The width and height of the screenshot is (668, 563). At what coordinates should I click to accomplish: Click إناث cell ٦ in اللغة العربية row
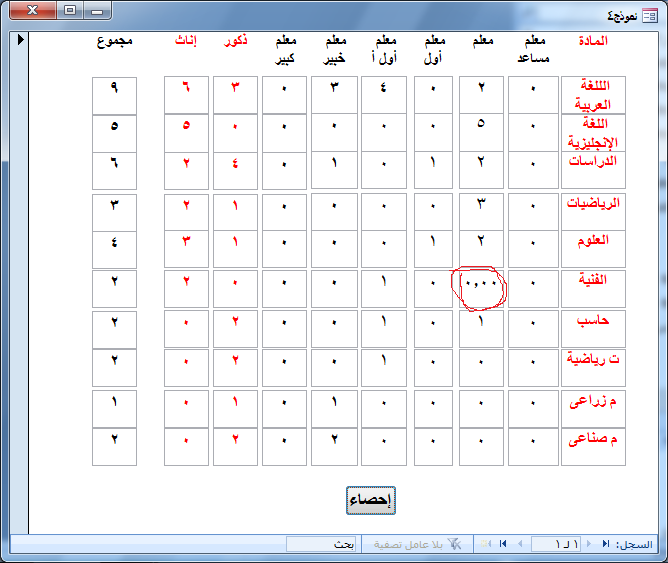point(186,95)
